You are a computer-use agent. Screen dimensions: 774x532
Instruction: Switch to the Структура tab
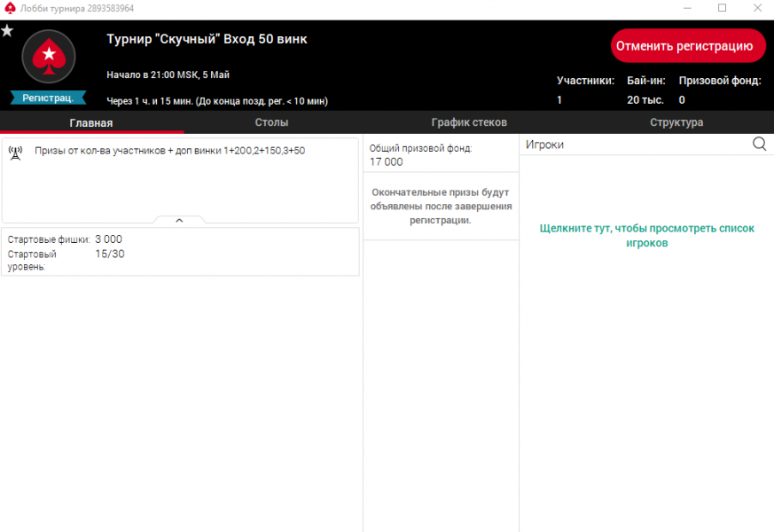pyautogui.click(x=676, y=122)
